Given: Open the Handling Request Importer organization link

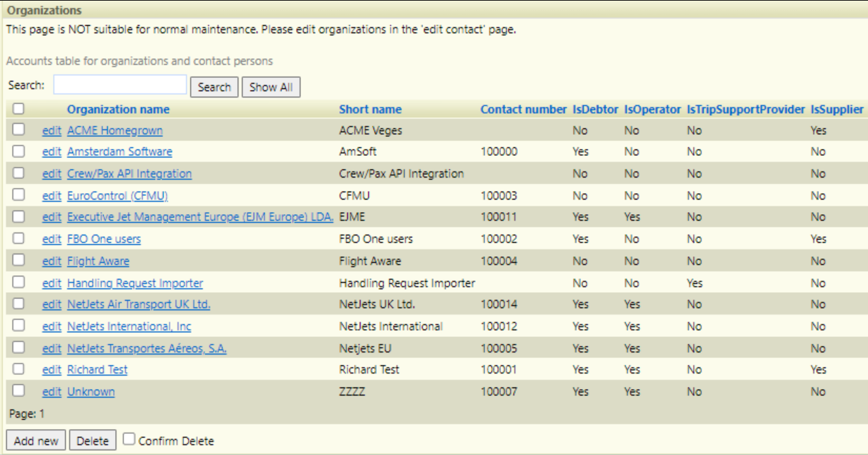Looking at the screenshot, I should coord(135,283).
